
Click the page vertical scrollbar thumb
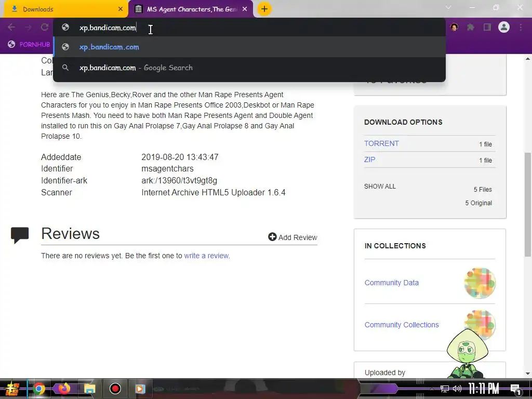pos(528,205)
